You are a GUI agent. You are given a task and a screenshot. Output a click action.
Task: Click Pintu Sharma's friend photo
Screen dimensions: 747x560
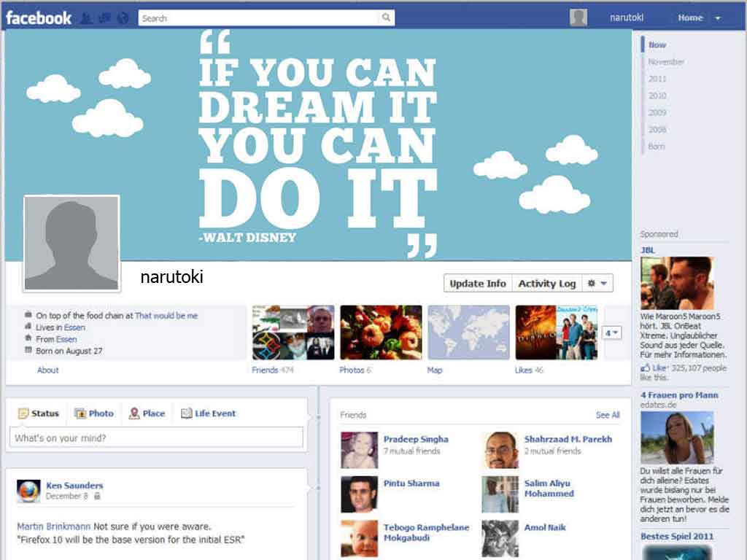(x=359, y=494)
